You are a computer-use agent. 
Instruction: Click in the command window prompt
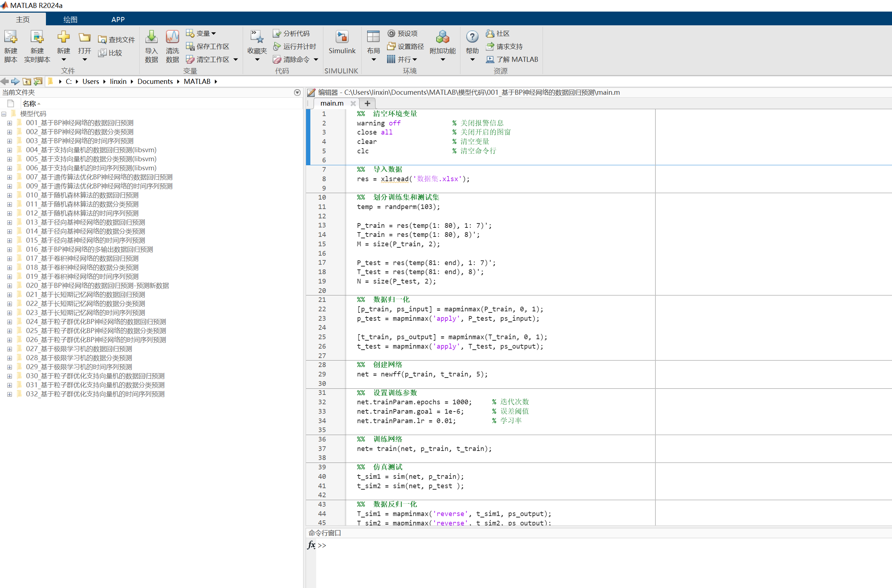450,545
